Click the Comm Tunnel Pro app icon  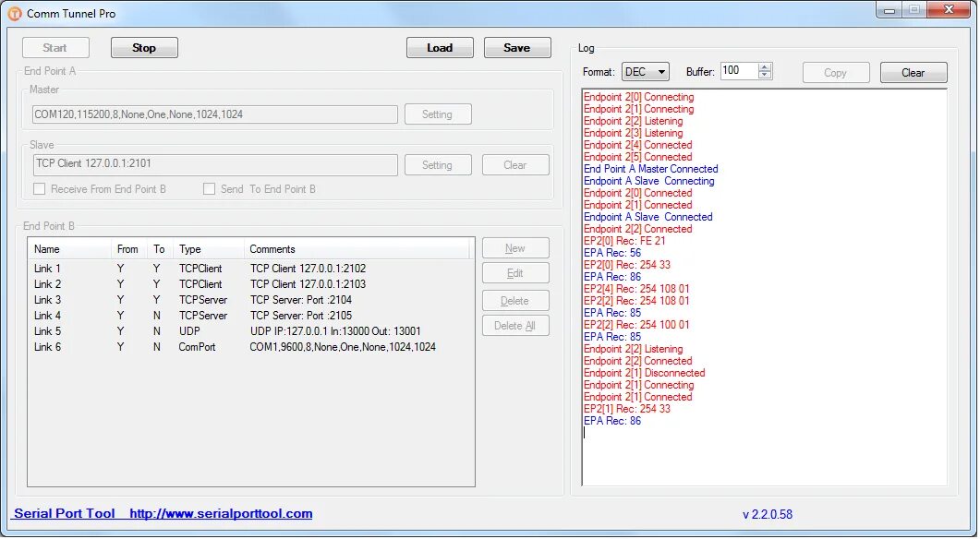(14, 13)
